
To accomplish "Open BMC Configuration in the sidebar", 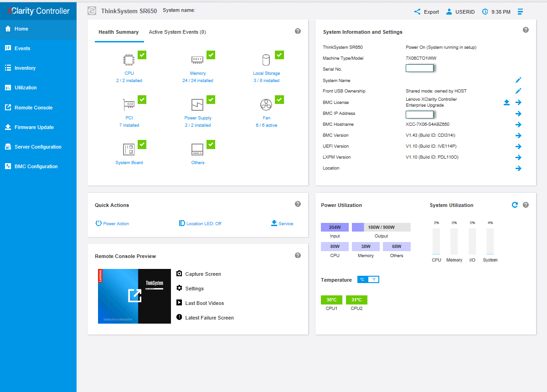I will click(x=38, y=166).
